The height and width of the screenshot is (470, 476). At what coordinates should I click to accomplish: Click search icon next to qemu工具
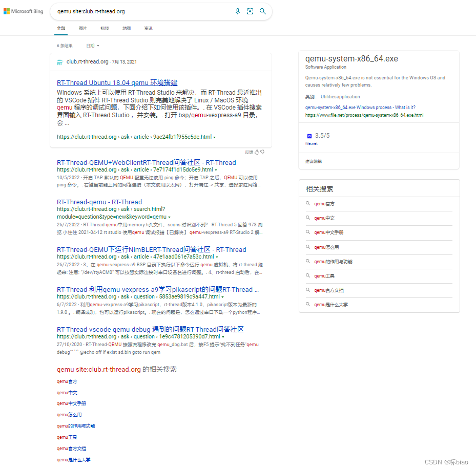coord(308,275)
